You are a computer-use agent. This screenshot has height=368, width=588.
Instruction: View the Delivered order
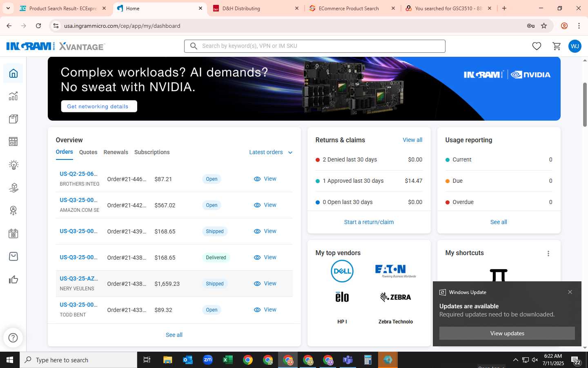265,258
